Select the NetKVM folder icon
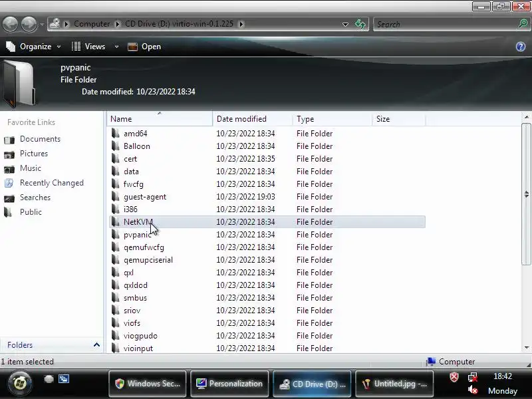Image resolution: width=532 pixels, height=399 pixels. pyautogui.click(x=116, y=222)
